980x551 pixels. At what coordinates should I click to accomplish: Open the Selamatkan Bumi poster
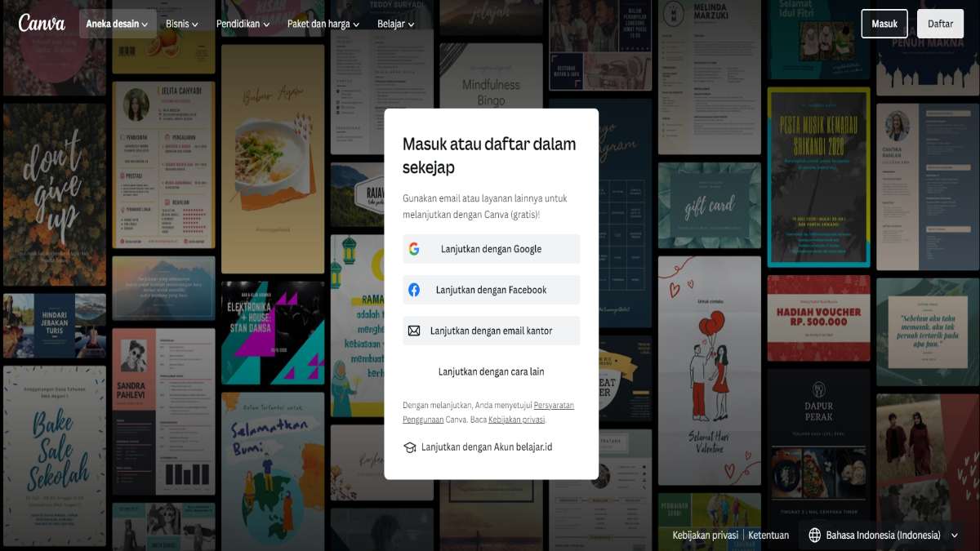click(273, 471)
